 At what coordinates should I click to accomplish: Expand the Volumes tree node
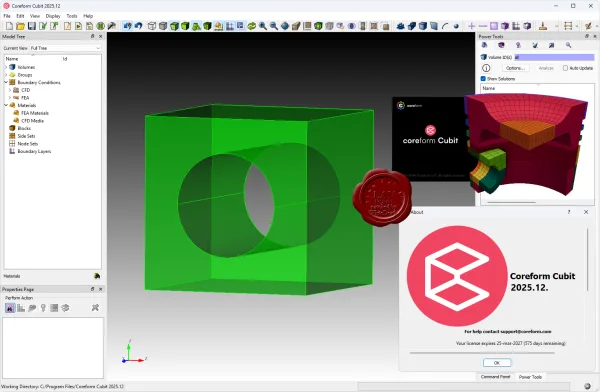pyautogui.click(x=6, y=67)
